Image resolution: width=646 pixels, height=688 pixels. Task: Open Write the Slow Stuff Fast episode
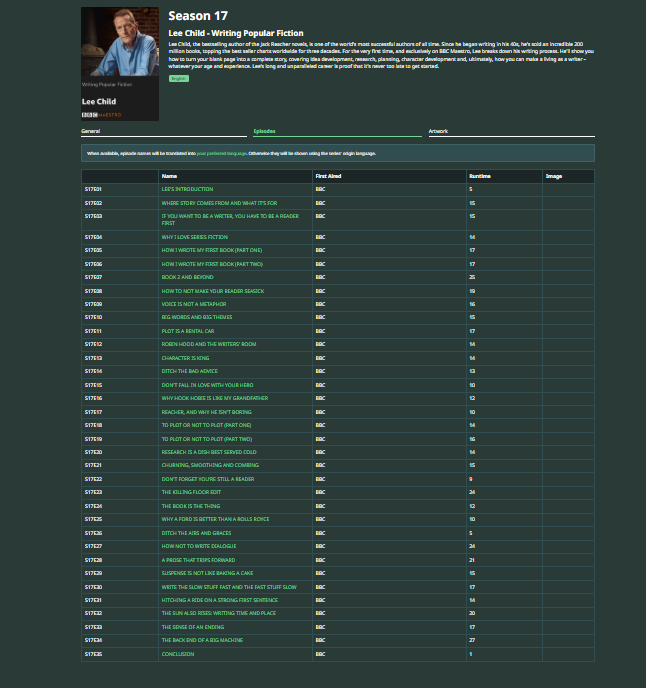tap(229, 587)
